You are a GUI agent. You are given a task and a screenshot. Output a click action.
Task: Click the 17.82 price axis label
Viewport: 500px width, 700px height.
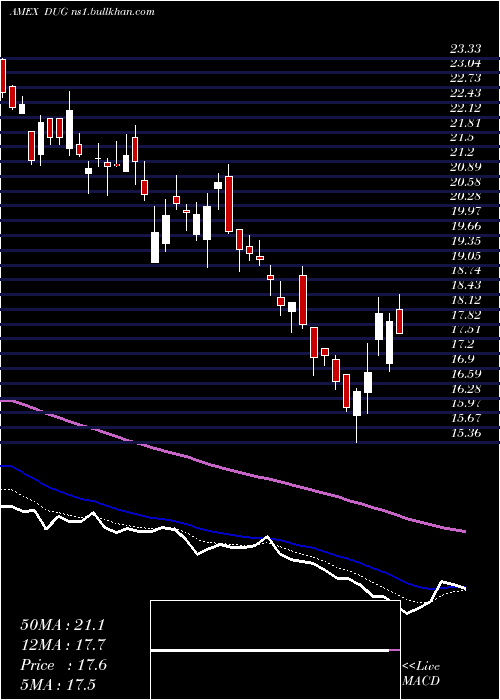coord(466,315)
